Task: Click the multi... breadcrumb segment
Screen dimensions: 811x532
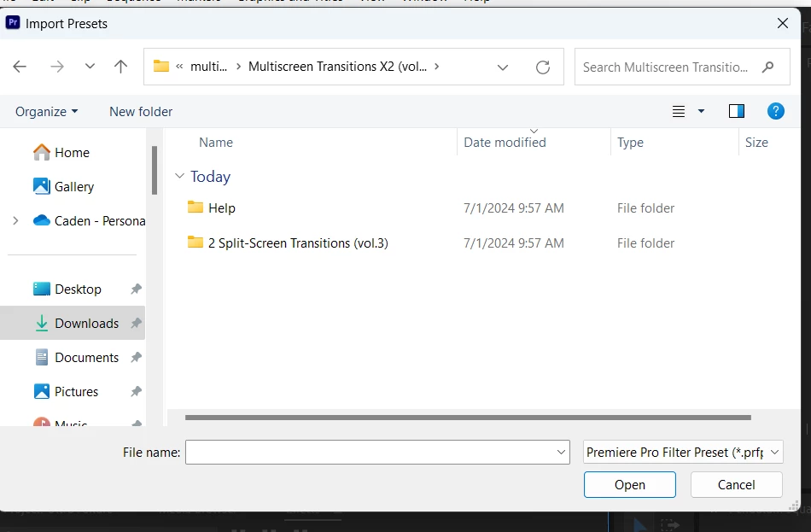Action: (x=208, y=67)
